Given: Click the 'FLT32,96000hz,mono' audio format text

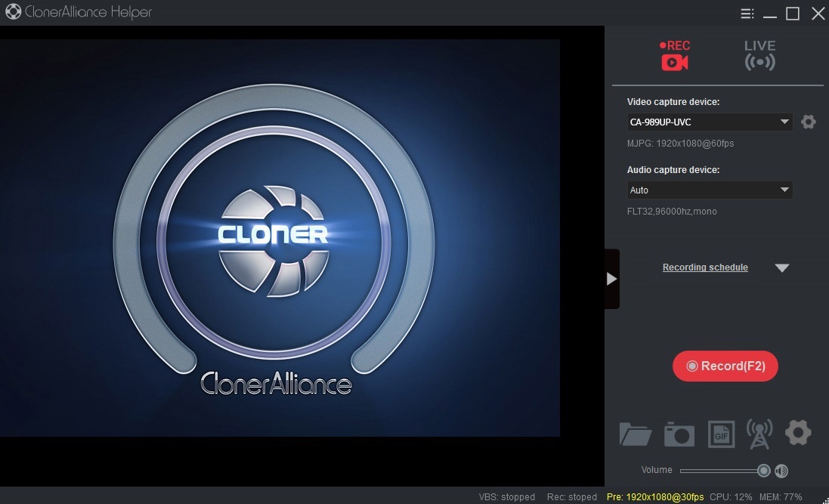Looking at the screenshot, I should pos(672,212).
